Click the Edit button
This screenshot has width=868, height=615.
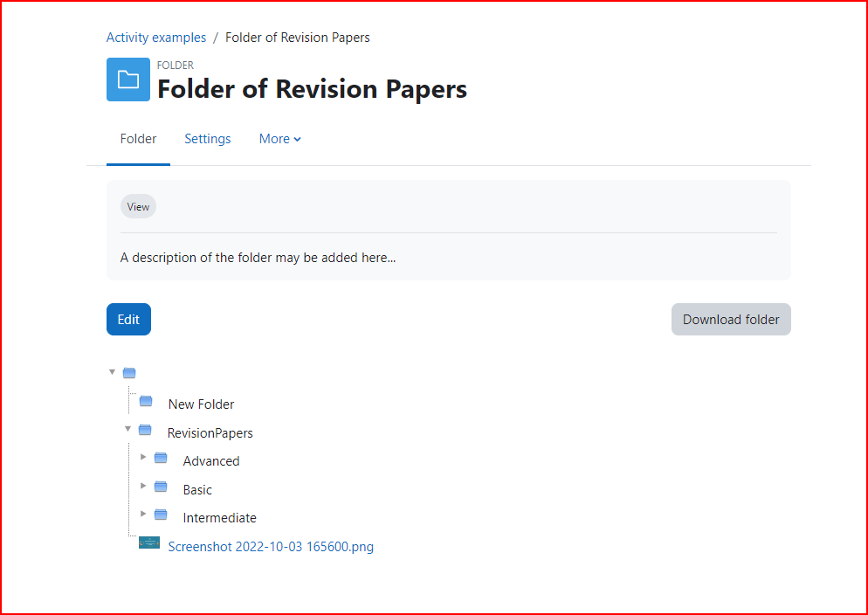click(128, 320)
